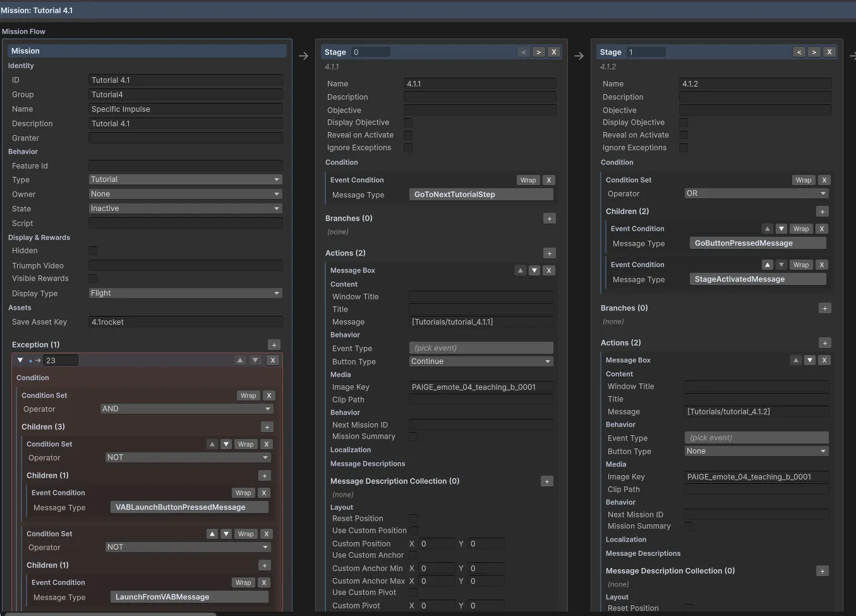This screenshot has height=616, width=856.
Task: Move StageActivatedMessage condition up
Action: point(767,265)
